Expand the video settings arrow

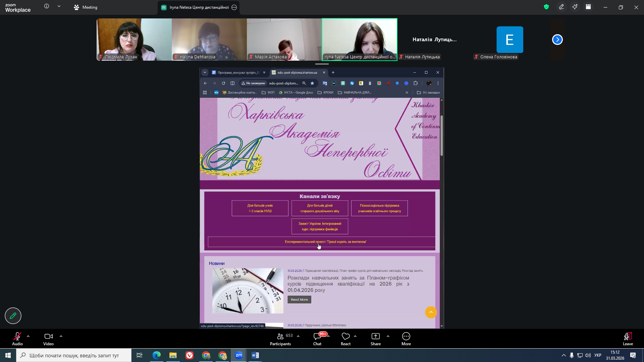[x=61, y=336]
